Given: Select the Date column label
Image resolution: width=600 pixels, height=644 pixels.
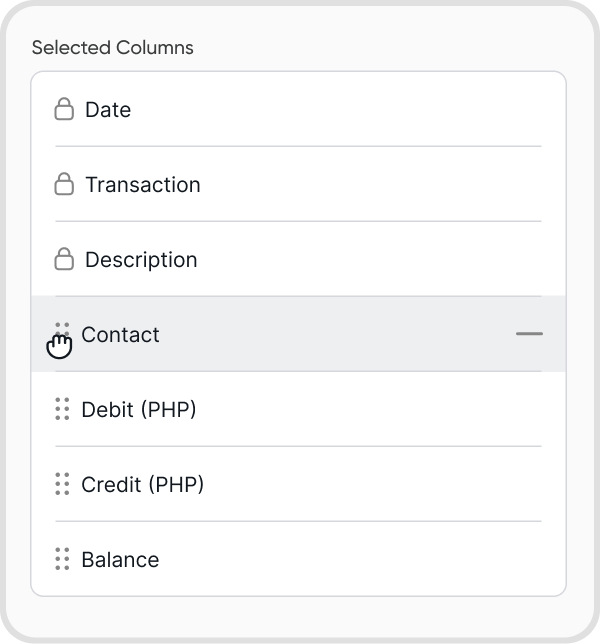Looking at the screenshot, I should tap(108, 110).
